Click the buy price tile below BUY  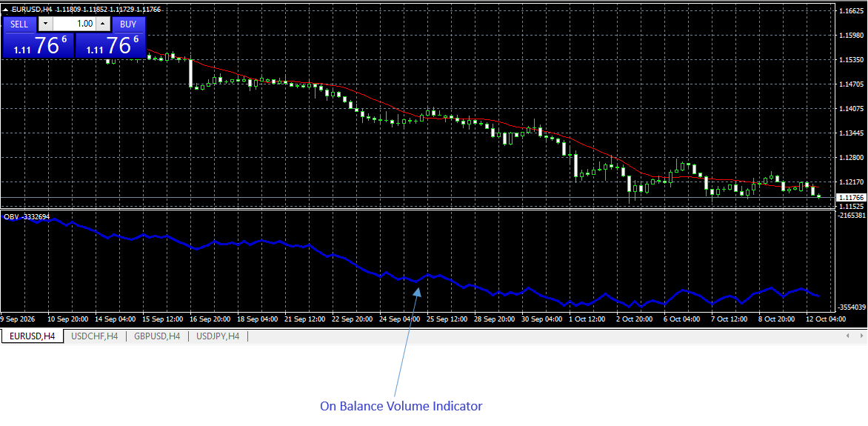[x=110, y=45]
